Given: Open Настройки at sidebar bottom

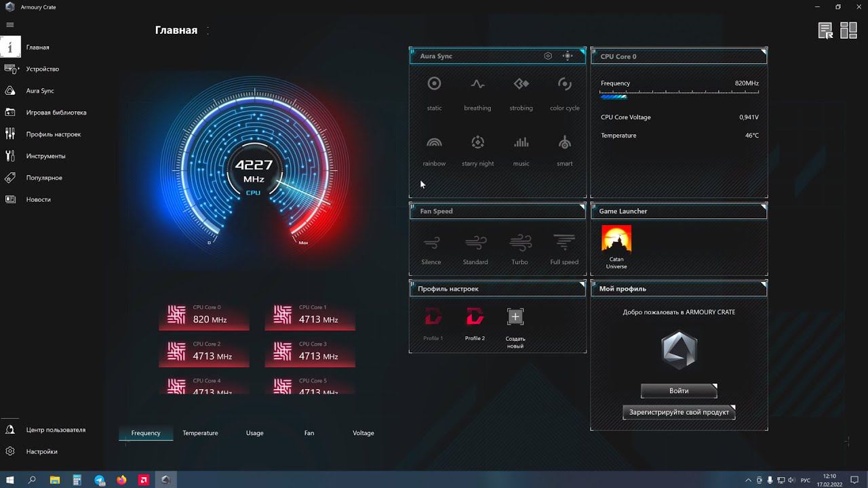Looking at the screenshot, I should click(41, 451).
